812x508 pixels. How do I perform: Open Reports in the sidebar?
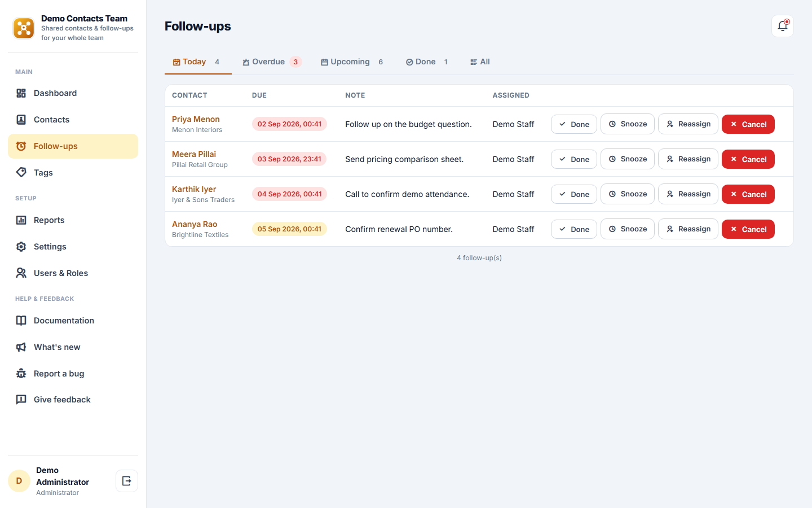pos(73,220)
